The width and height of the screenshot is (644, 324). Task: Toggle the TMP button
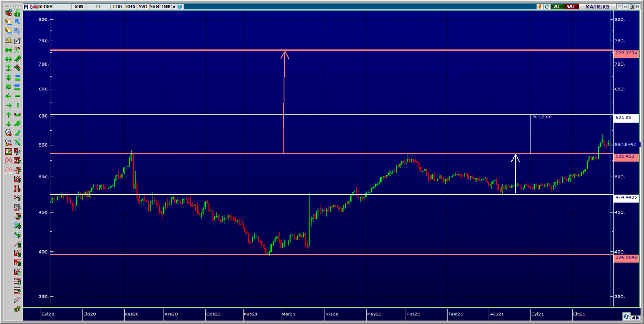click(x=166, y=6)
